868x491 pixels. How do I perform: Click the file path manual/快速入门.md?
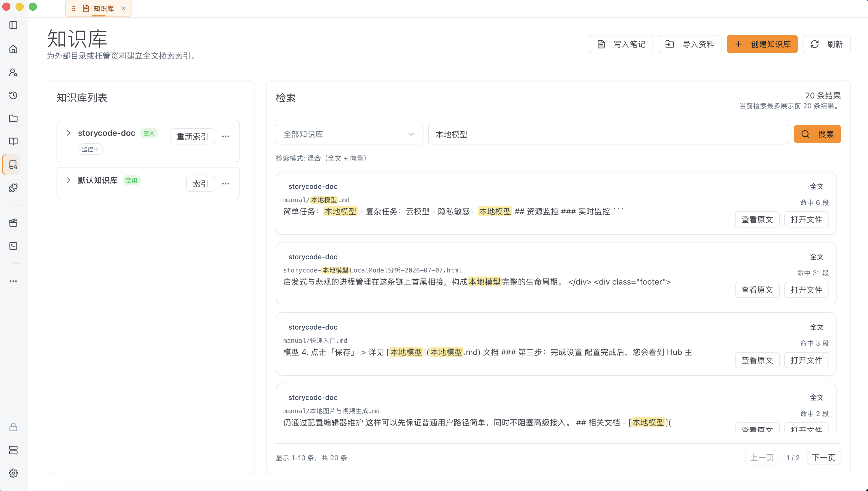pyautogui.click(x=315, y=340)
